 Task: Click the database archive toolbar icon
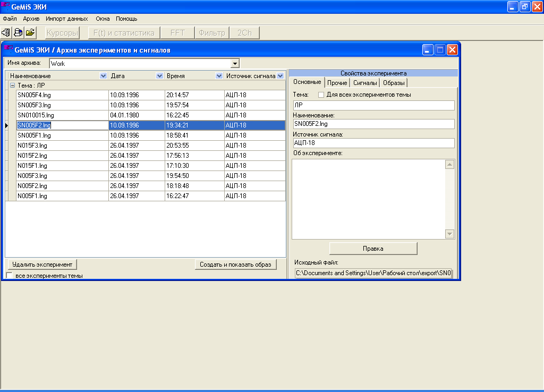pos(18,32)
